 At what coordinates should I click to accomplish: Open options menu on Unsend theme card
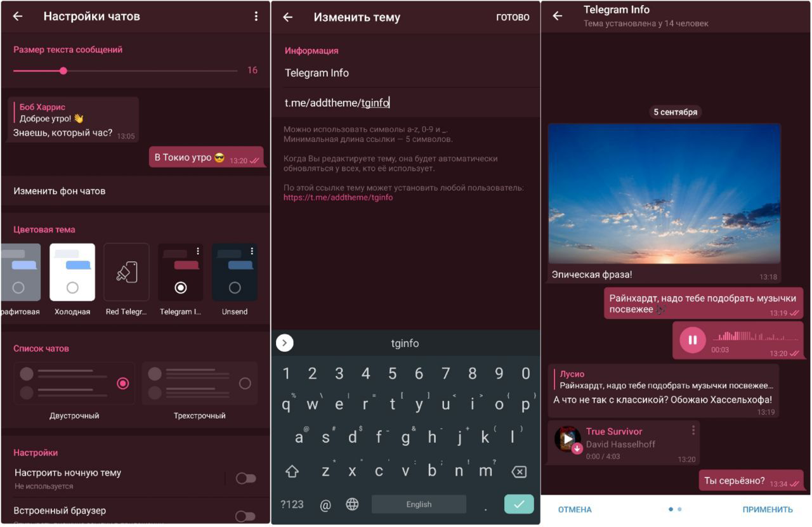[252, 251]
